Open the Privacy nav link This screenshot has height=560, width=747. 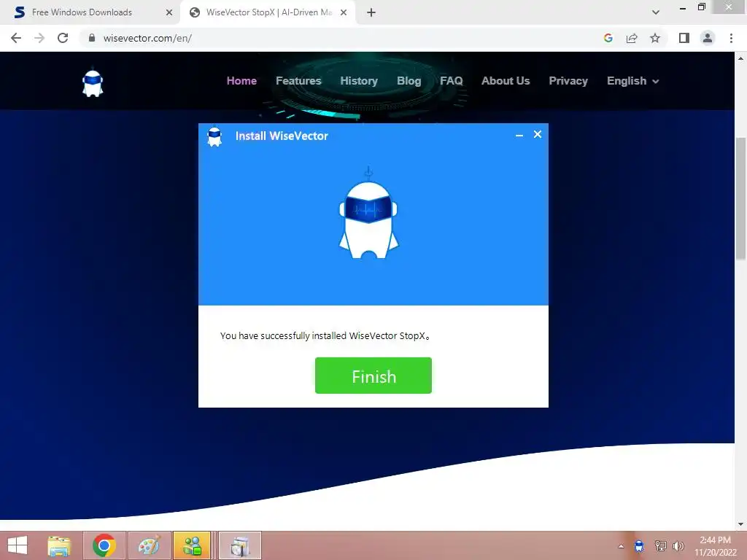tap(568, 81)
